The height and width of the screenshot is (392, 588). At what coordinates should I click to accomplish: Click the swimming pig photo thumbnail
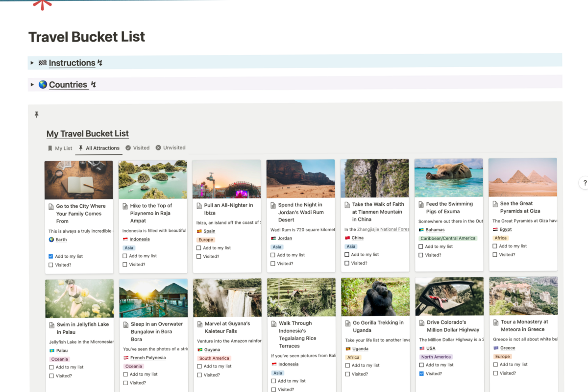[448, 177]
